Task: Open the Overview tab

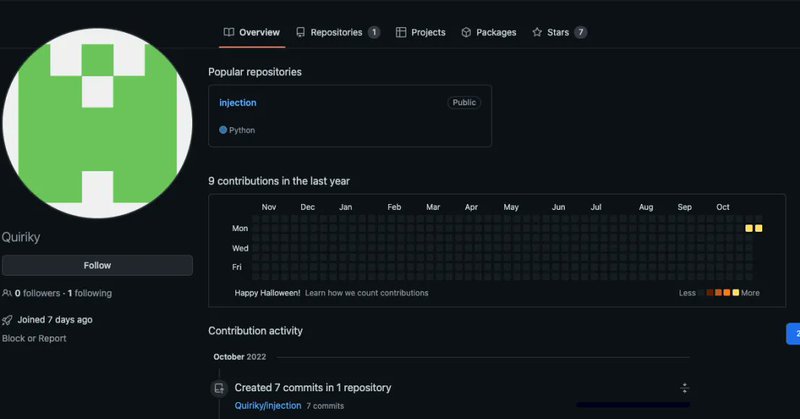Action: 252,32
